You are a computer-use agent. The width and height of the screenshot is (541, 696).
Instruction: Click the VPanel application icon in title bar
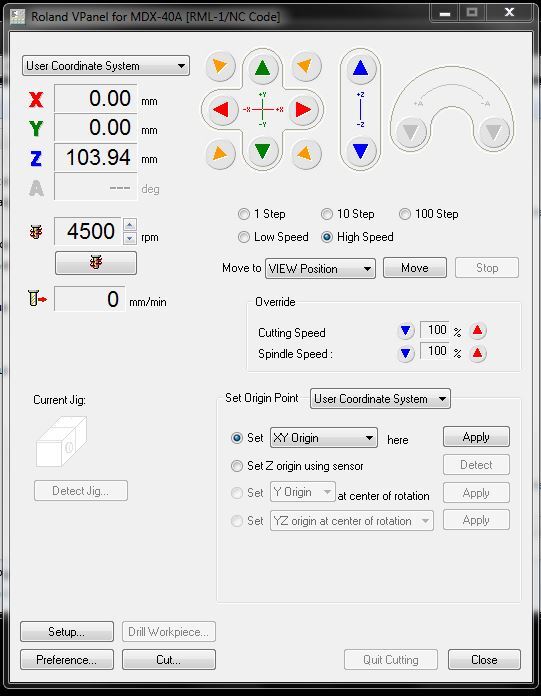18,17
